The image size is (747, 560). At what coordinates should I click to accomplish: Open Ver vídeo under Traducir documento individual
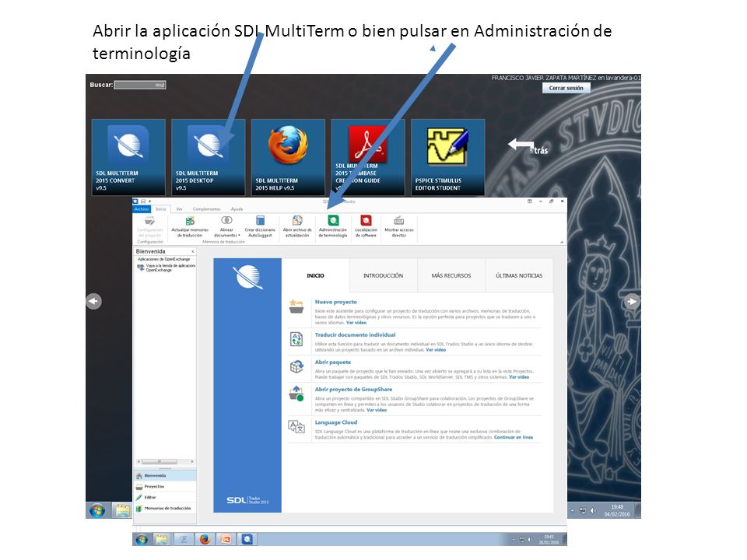click(436, 349)
